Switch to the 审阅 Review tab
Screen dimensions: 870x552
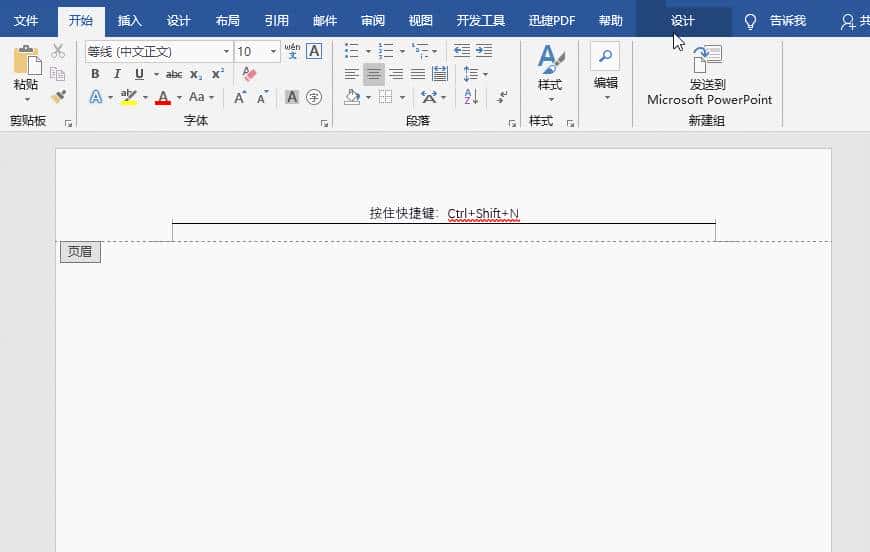[373, 21]
